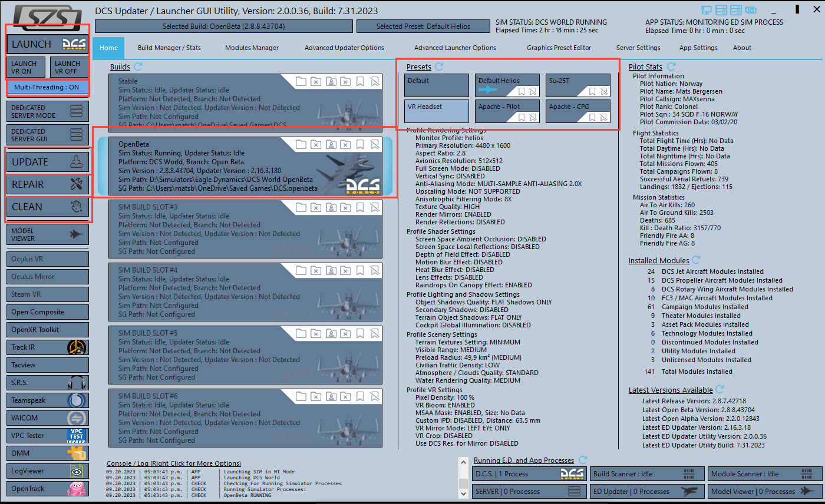Click remove-bookmark icon on OpenBeta build

click(x=375, y=144)
